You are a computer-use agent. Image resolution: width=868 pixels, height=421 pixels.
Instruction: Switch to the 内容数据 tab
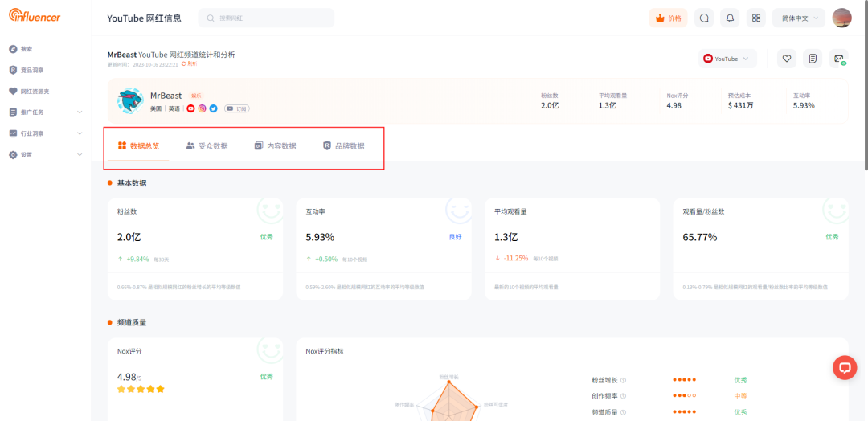tap(275, 146)
